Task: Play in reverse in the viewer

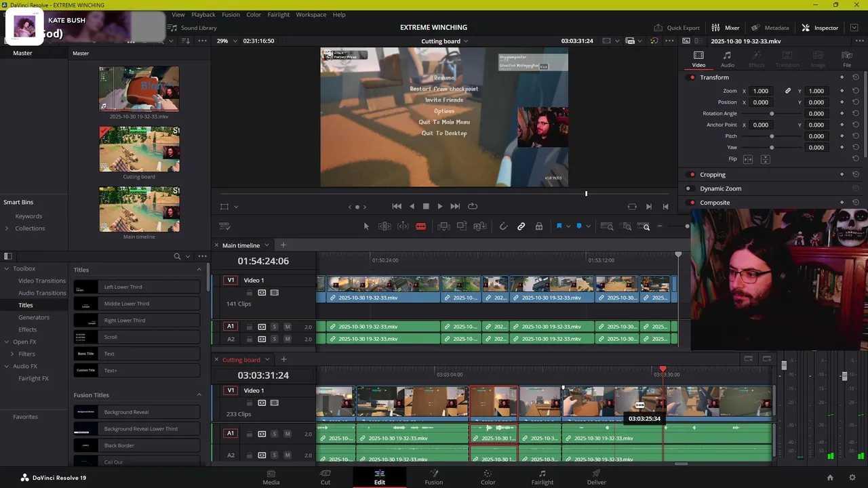Action: [x=412, y=206]
